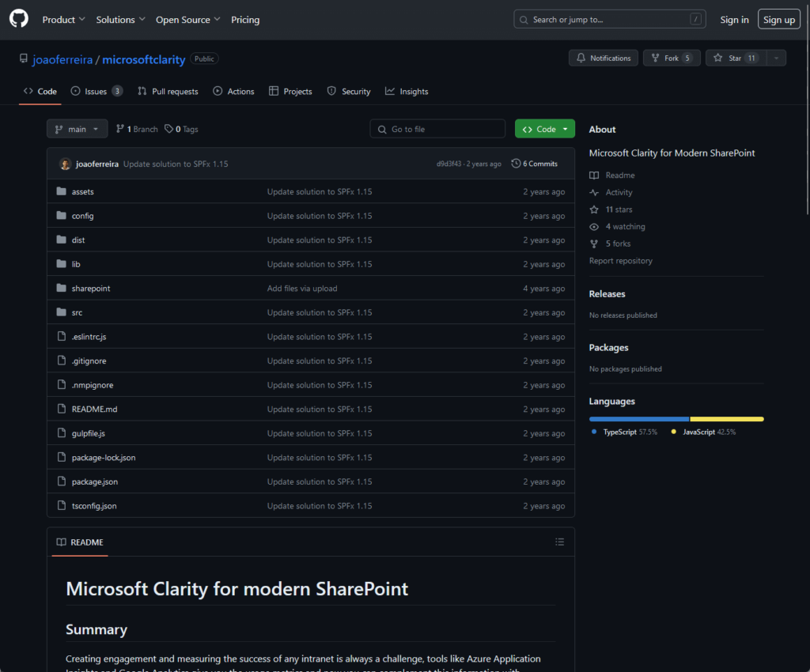Screen dimensions: 810x672
Task: Open the package-lock.json file
Action: coord(104,457)
